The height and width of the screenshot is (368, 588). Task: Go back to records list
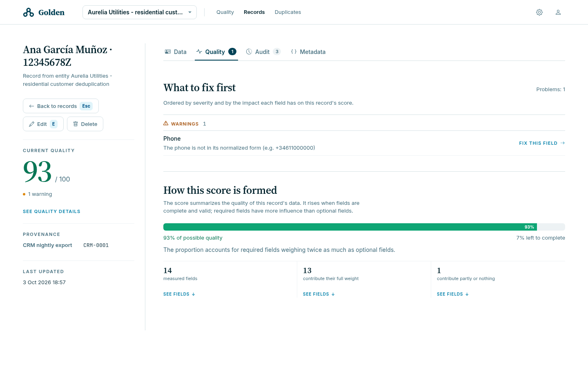61,106
